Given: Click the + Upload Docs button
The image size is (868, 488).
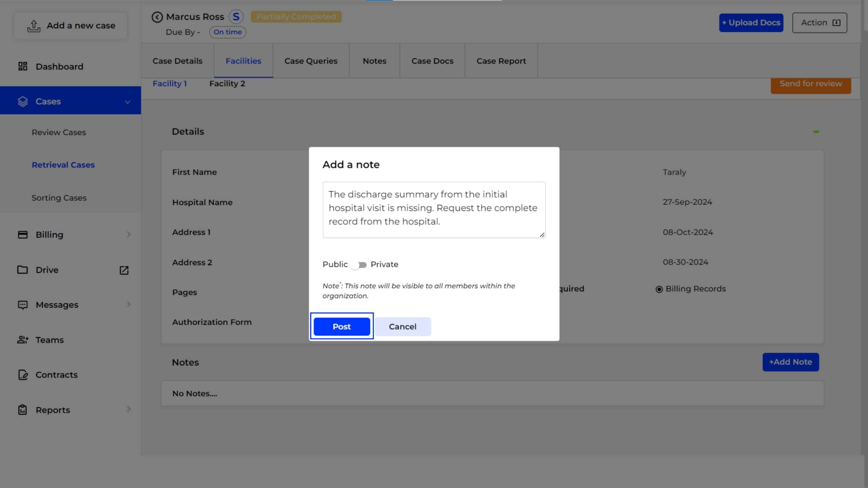Looking at the screenshot, I should click(751, 23).
